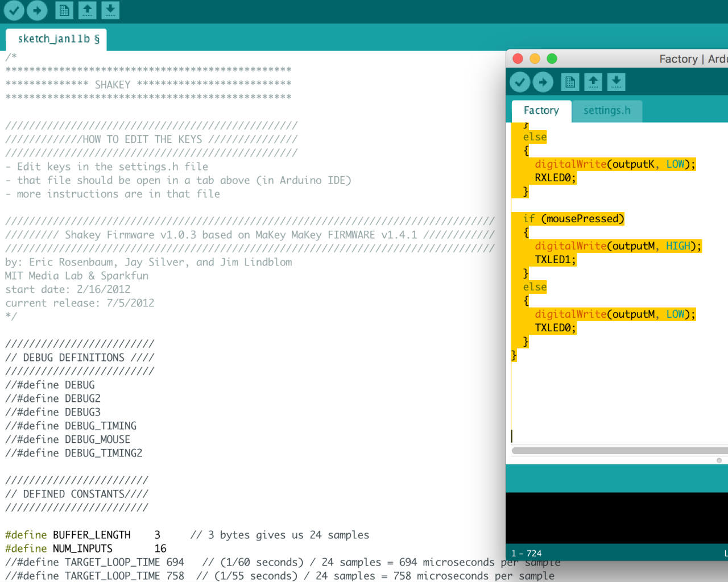Click the "#define NUM_INPUTS" line
Screen dimensions: 728x582
tap(86, 548)
